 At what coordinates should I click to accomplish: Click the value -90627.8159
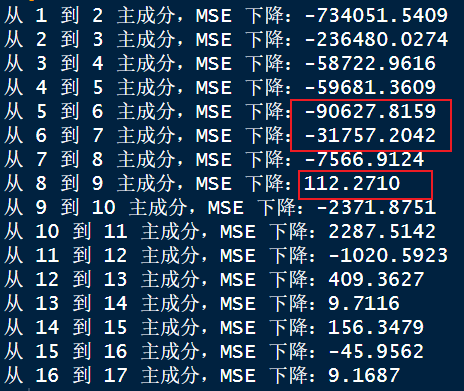click(x=370, y=111)
